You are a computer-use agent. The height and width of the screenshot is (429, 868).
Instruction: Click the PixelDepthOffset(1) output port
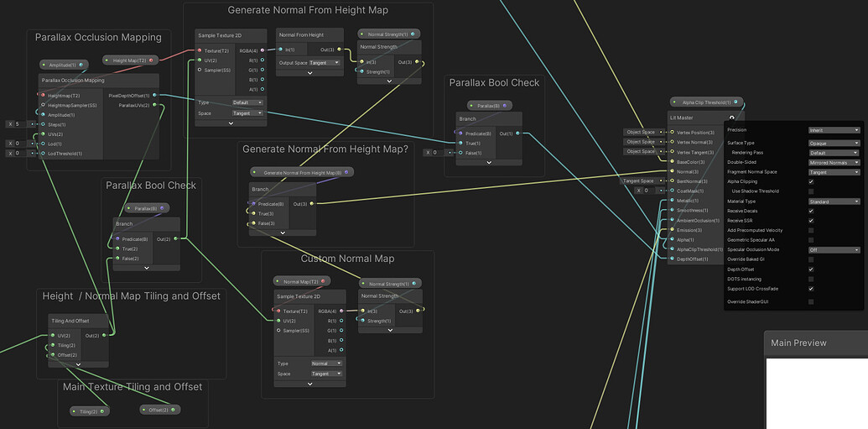(x=154, y=96)
